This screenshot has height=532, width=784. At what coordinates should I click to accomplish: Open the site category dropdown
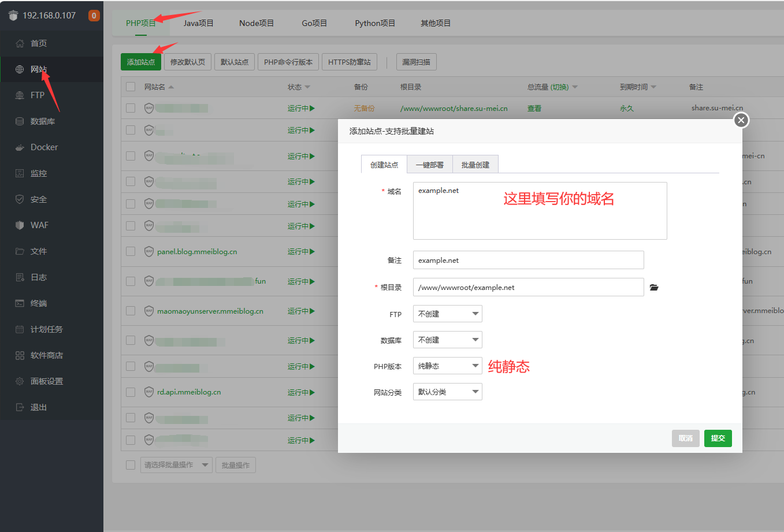(x=447, y=392)
